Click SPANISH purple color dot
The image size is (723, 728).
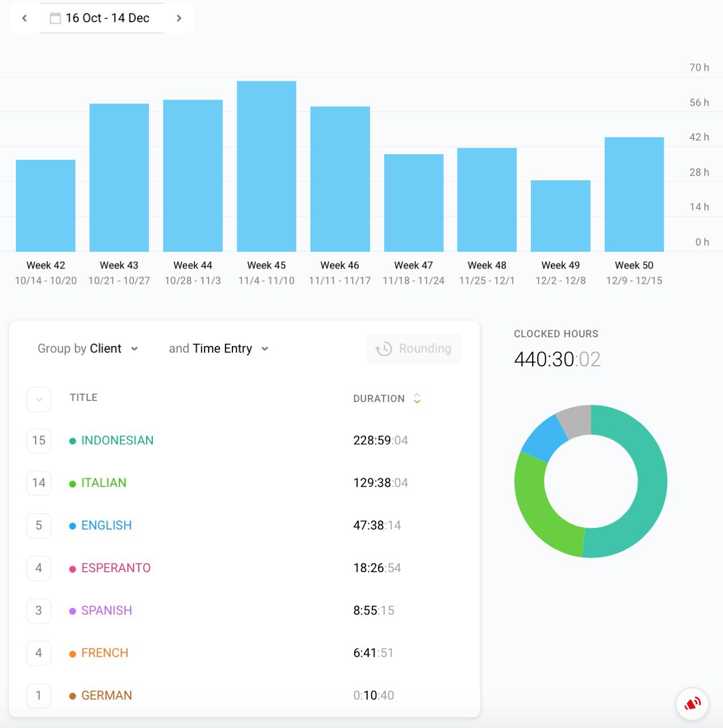(73, 611)
